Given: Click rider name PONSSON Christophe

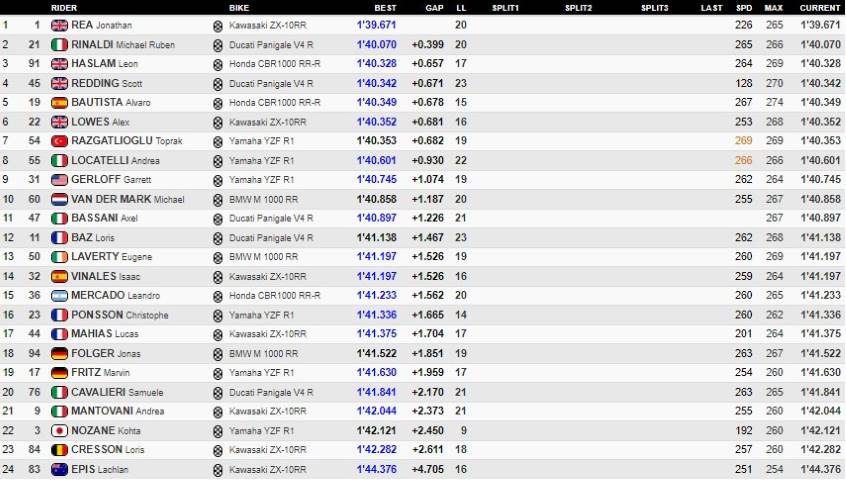Looking at the screenshot, I should (x=120, y=315).
